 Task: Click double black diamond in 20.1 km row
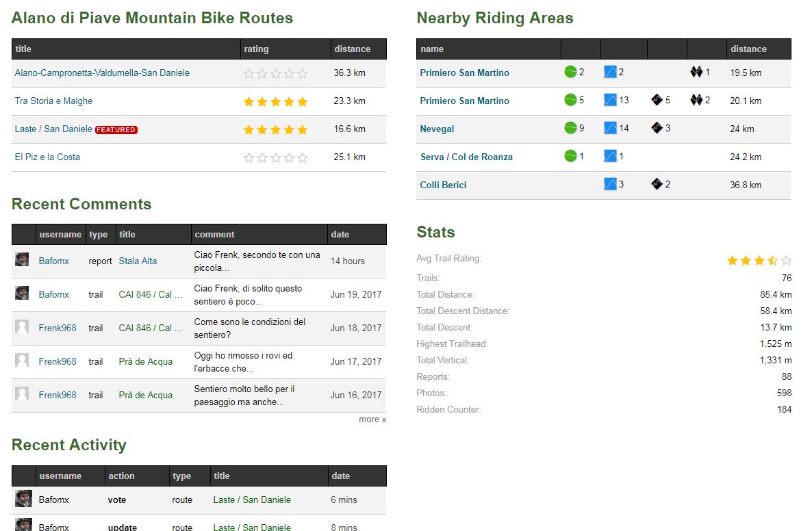tap(696, 100)
